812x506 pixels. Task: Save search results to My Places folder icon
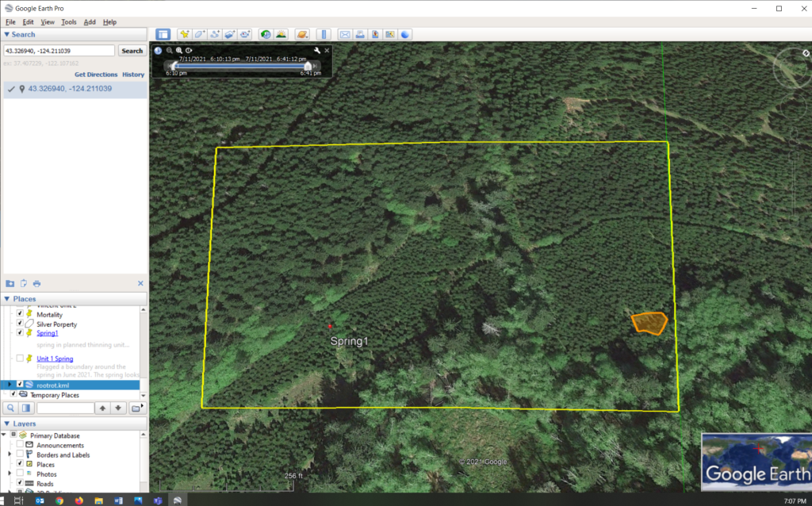click(x=10, y=283)
